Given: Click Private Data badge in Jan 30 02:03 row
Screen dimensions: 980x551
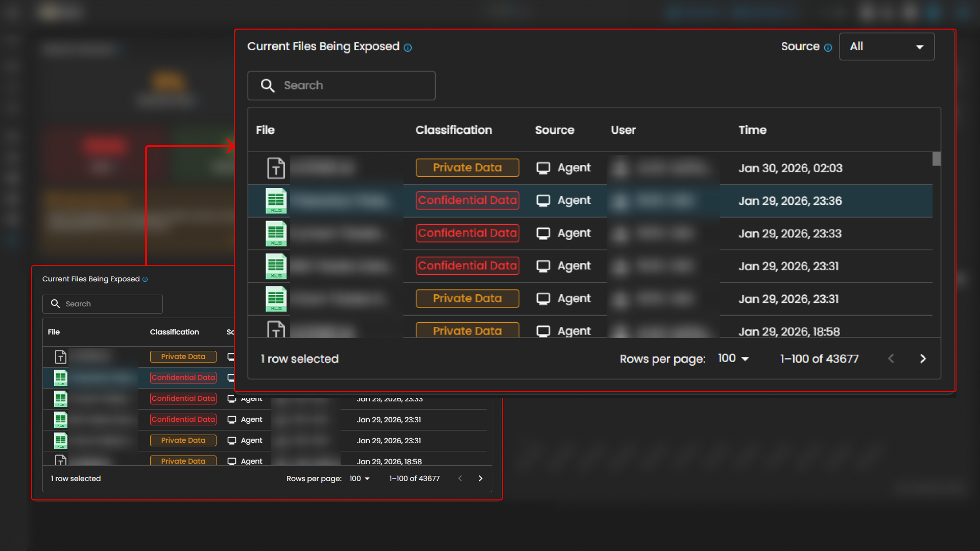Looking at the screenshot, I should point(467,167).
